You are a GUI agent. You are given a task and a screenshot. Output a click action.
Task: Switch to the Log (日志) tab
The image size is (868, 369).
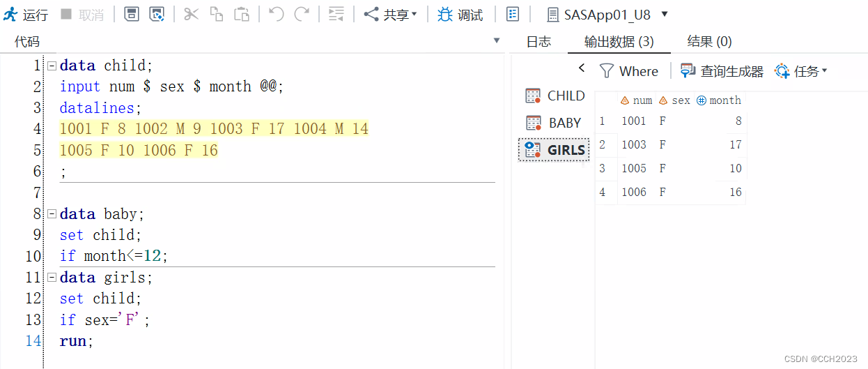pyautogui.click(x=538, y=42)
